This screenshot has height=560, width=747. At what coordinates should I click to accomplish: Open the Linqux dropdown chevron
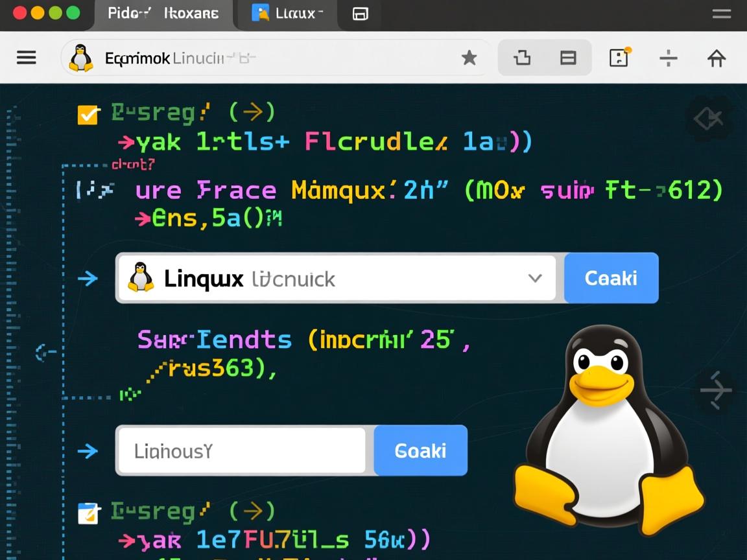tap(534, 278)
